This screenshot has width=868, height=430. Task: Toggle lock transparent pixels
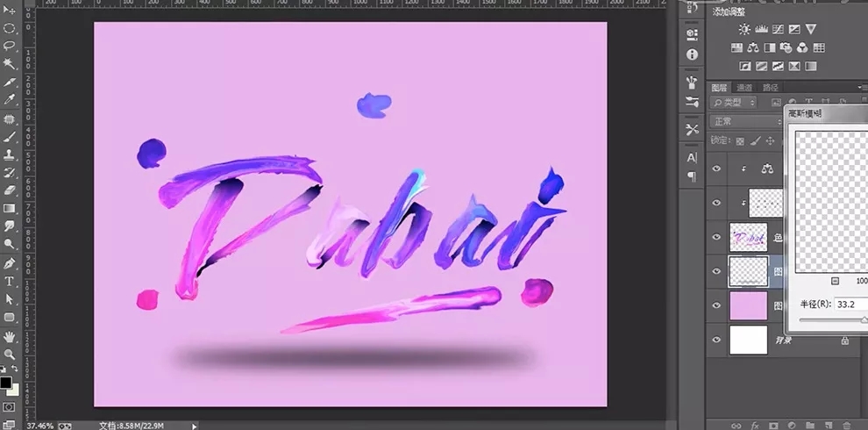[x=740, y=141]
